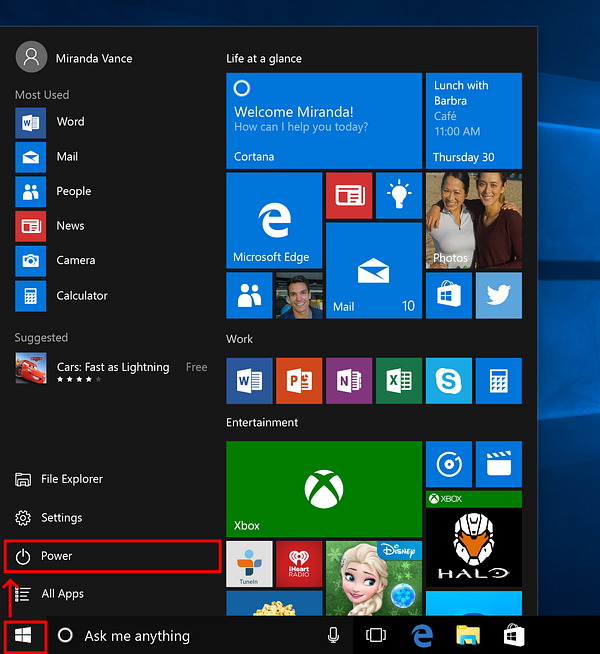This screenshot has height=654, width=600.
Task: Open the Excel tile
Action: (x=399, y=381)
